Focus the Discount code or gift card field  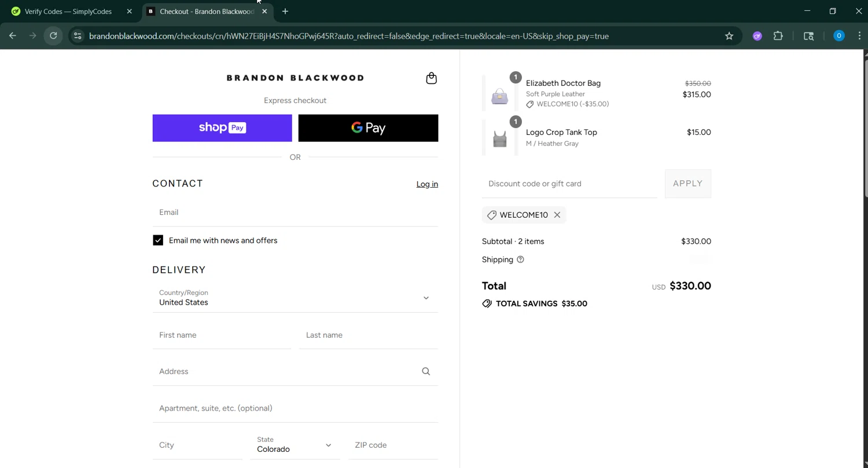coord(569,184)
